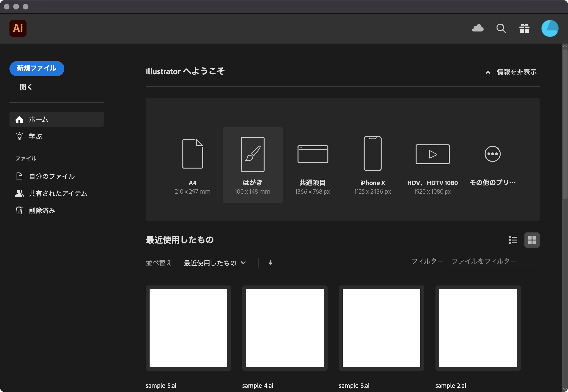Image resolution: width=568 pixels, height=392 pixels.
Task: Open Creative Cloud sync status icon
Action: point(478,28)
